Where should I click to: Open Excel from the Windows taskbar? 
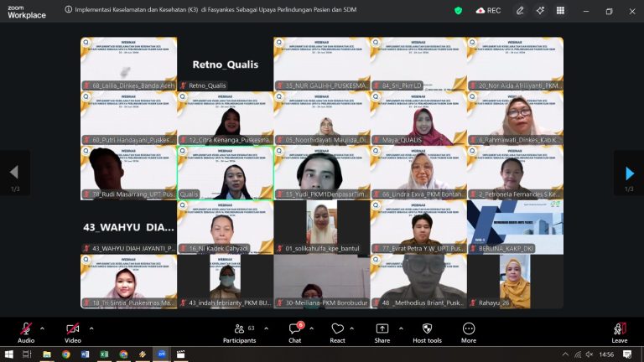(x=104, y=354)
